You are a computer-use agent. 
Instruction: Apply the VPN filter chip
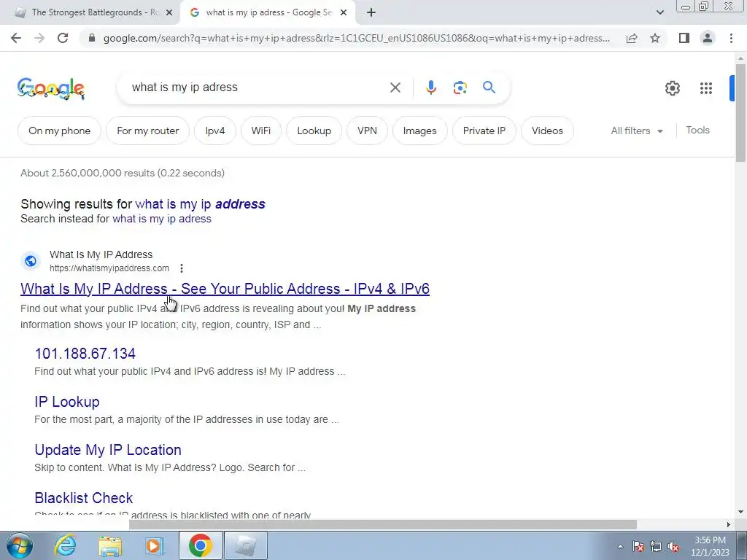[x=367, y=131]
